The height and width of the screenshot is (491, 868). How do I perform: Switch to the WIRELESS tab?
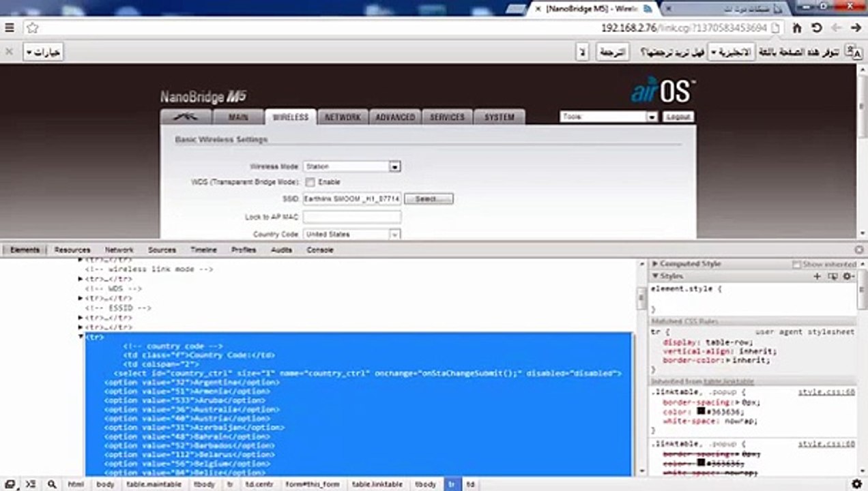click(291, 117)
